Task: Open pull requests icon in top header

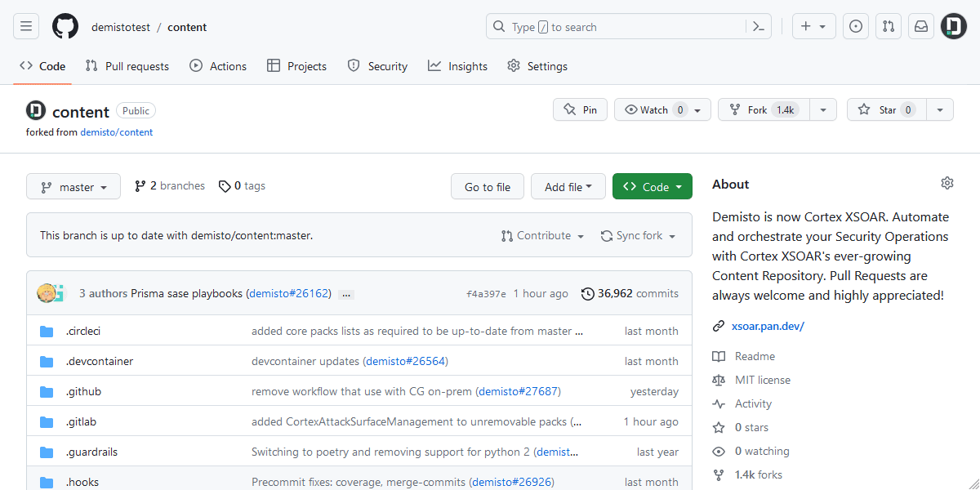Action: coord(889,27)
